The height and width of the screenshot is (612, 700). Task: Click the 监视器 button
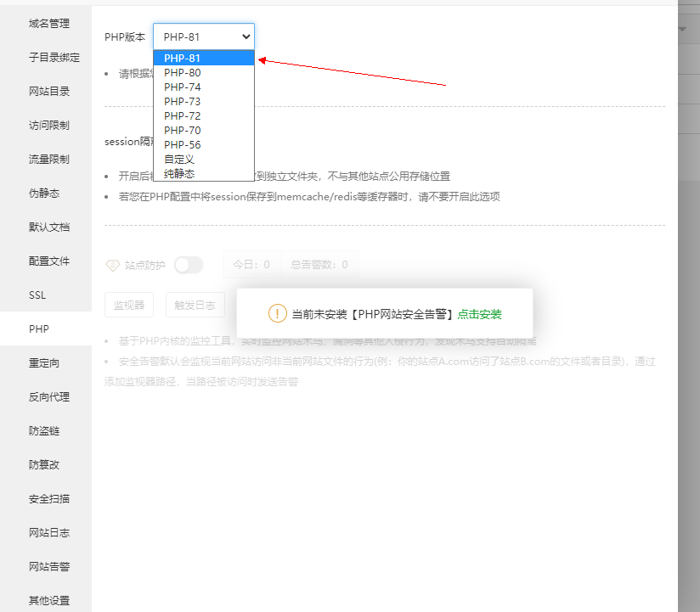tap(129, 305)
